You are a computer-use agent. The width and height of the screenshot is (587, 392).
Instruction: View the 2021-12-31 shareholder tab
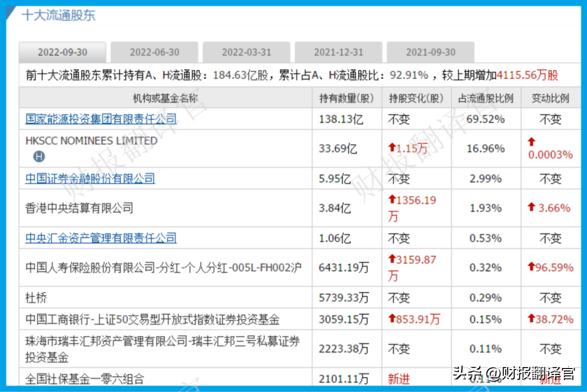pos(339,52)
